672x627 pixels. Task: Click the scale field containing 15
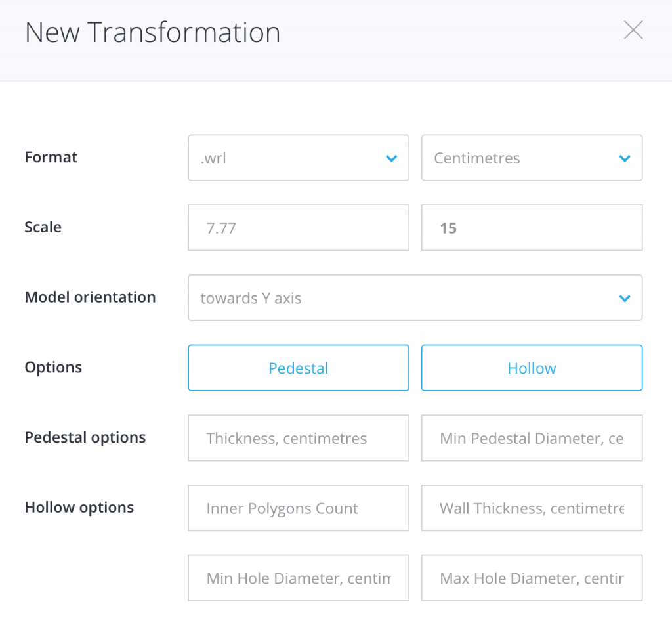click(x=531, y=228)
